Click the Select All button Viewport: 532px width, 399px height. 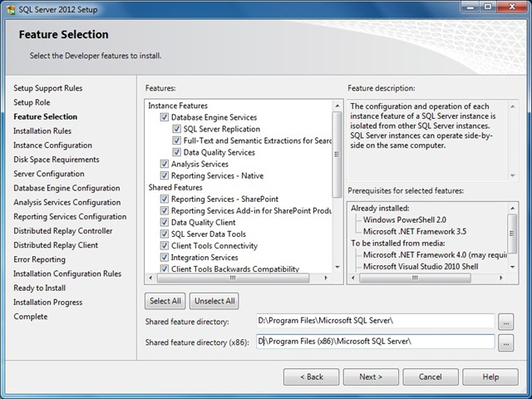[165, 301]
